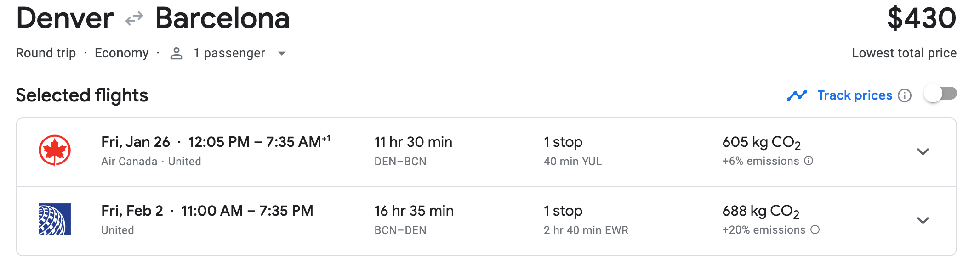
Task: Open info icon next to +6% emissions
Action: 809,161
